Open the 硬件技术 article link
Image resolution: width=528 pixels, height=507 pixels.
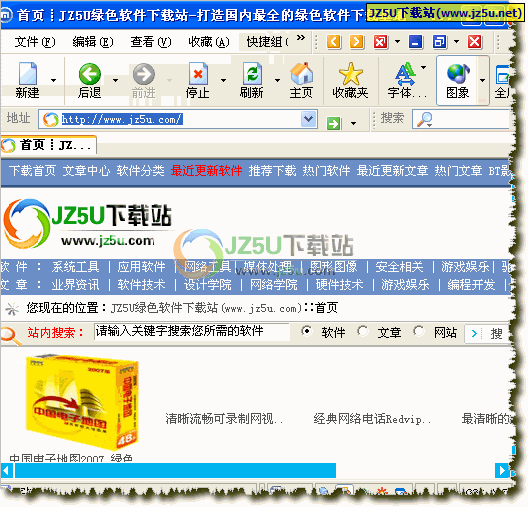click(339, 285)
